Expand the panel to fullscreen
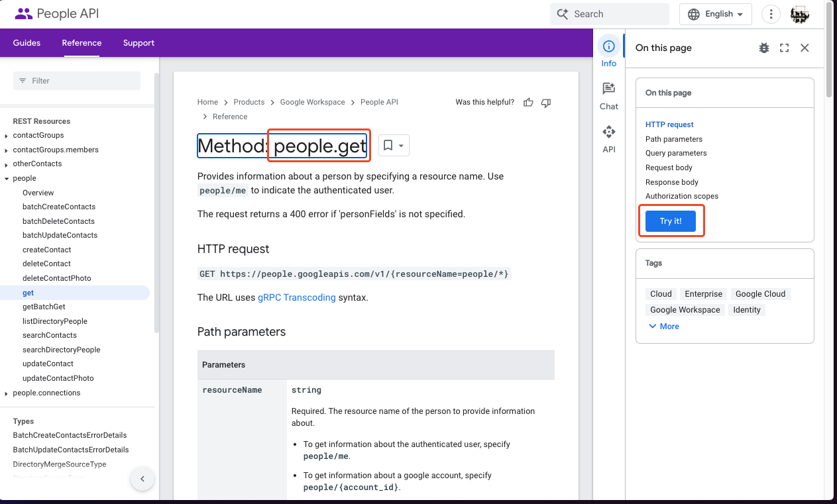 pyautogui.click(x=784, y=48)
